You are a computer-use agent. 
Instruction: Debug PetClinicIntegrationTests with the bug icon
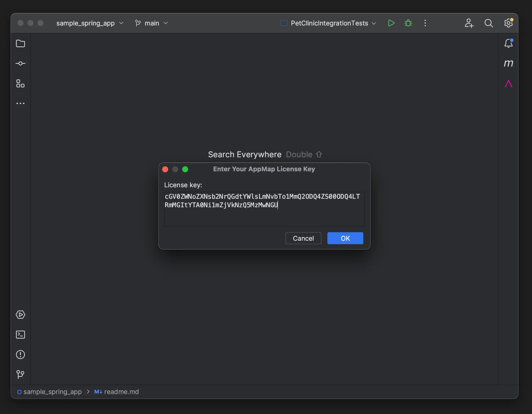[408, 23]
